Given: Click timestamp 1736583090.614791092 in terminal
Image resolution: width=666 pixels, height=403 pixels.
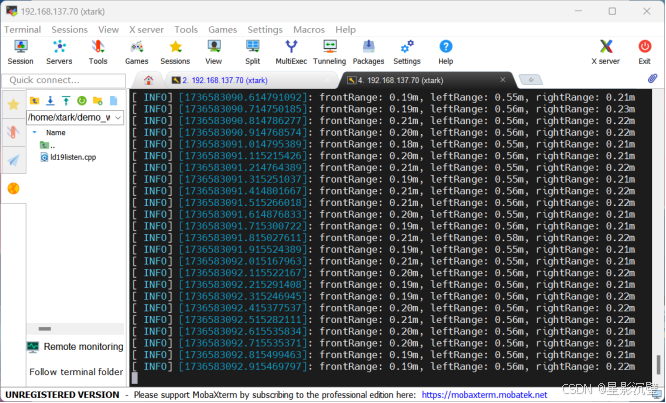Looking at the screenshot, I should (243, 98).
